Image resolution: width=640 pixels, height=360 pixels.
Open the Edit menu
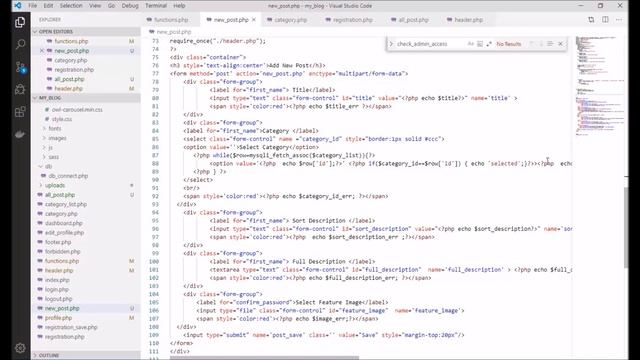tap(48, 6)
